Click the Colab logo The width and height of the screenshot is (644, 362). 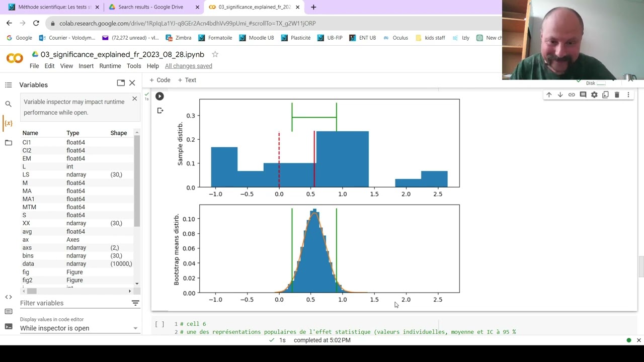(x=15, y=58)
